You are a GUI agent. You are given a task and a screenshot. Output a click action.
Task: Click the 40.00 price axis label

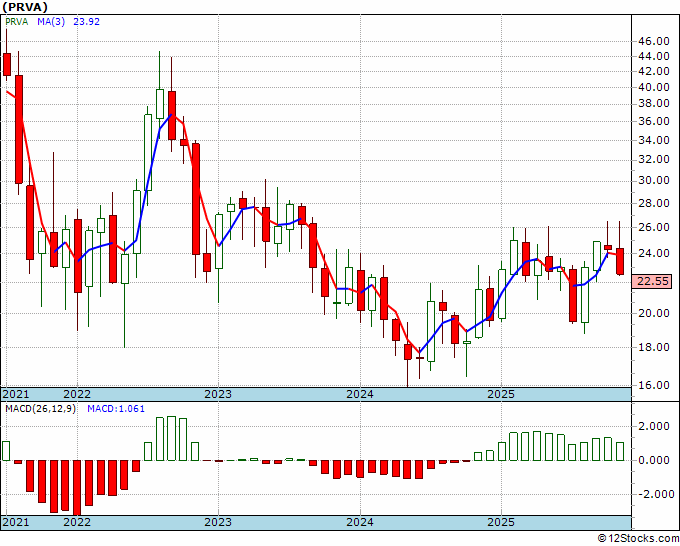654,87
